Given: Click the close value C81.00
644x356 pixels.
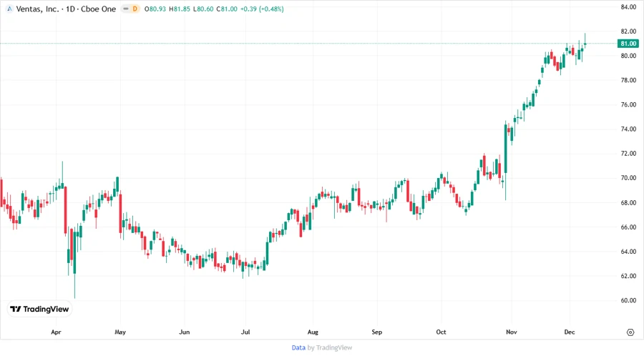Looking at the screenshot, I should coord(227,9).
